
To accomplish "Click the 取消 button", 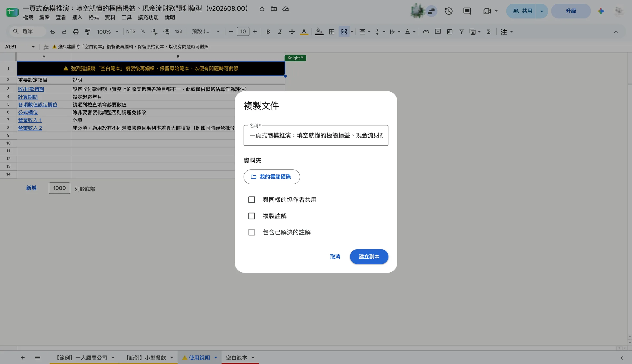I will click(x=335, y=257).
